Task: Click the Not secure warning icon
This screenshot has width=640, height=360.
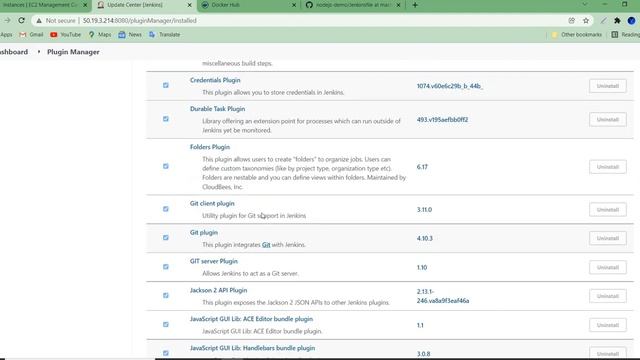Action: click(39, 20)
